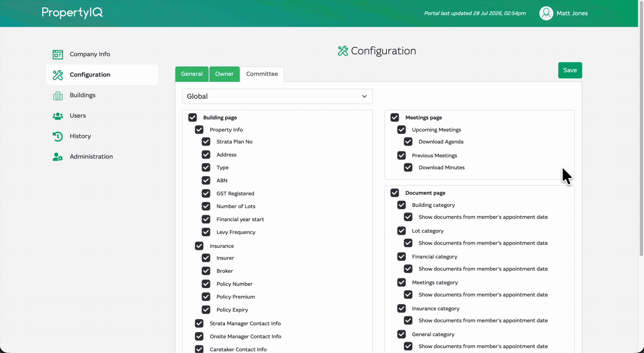Uncheck Download Minutes
Viewport: 644px width, 353px height.
point(408,168)
